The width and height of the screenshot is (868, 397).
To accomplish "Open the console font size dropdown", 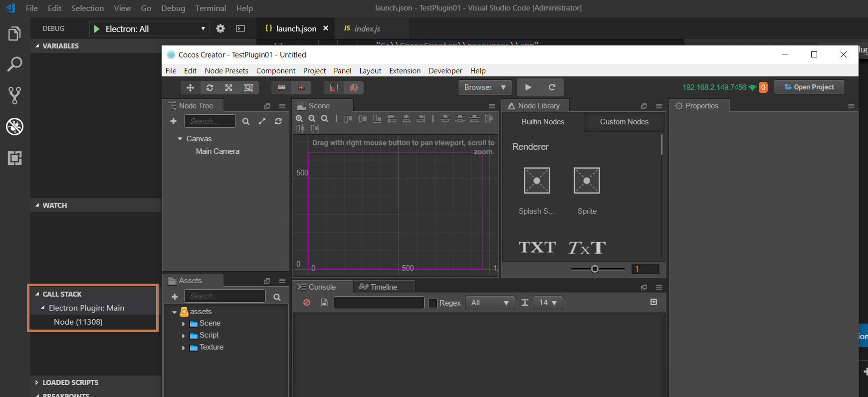I will pyautogui.click(x=548, y=303).
